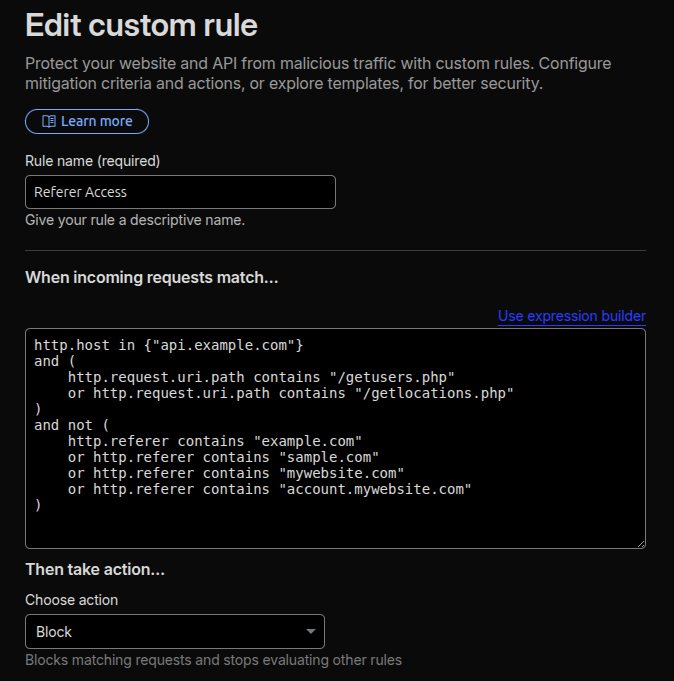Click the line containing "/getusers.php"
This screenshot has width=674, height=681.
click(x=260, y=377)
